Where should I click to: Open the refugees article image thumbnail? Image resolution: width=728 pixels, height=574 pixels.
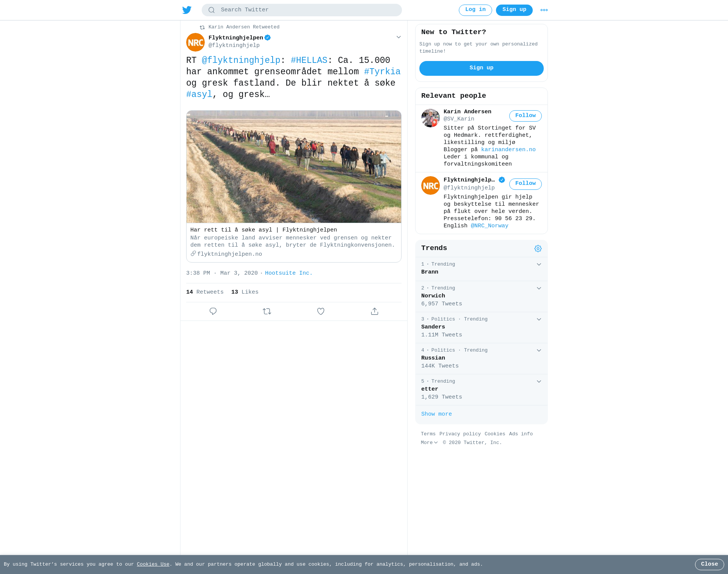pos(294,167)
